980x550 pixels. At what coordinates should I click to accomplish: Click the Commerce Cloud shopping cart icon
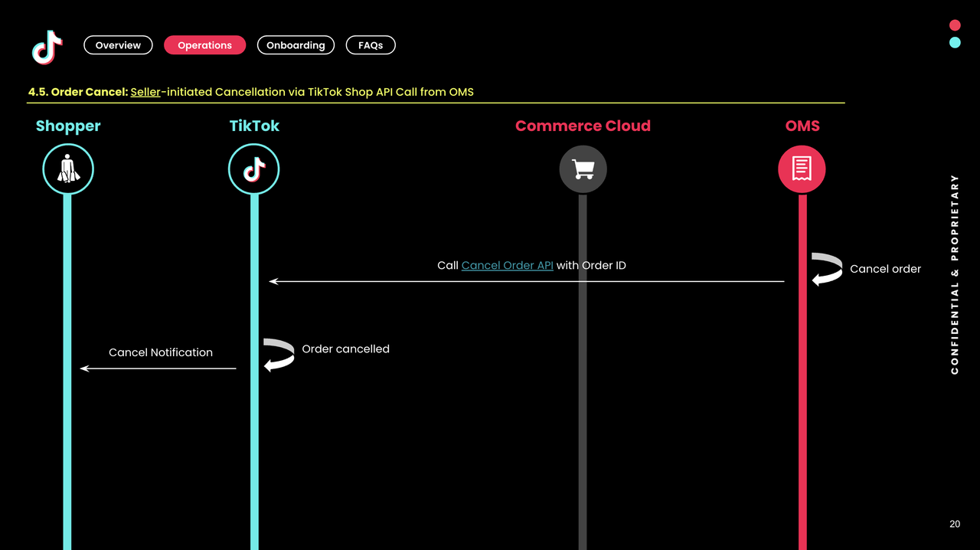(583, 169)
